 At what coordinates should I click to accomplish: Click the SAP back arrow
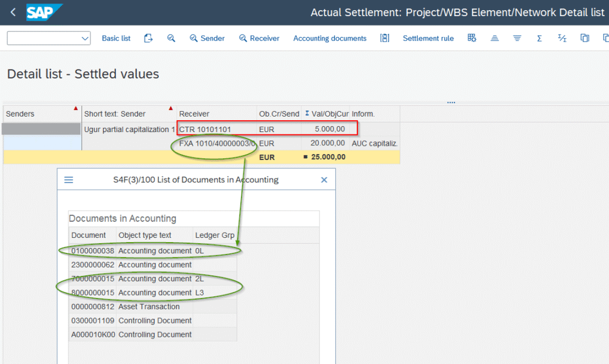tap(13, 12)
